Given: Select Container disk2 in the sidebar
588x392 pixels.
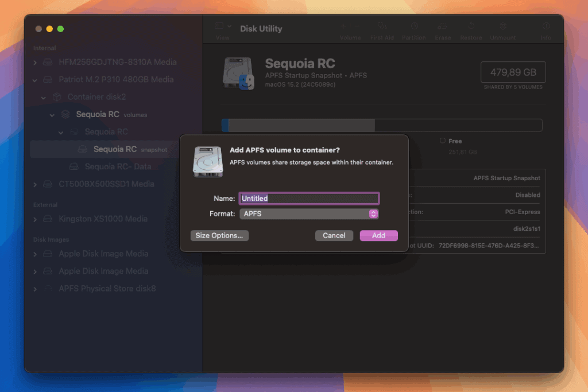Looking at the screenshot, I should point(96,97).
